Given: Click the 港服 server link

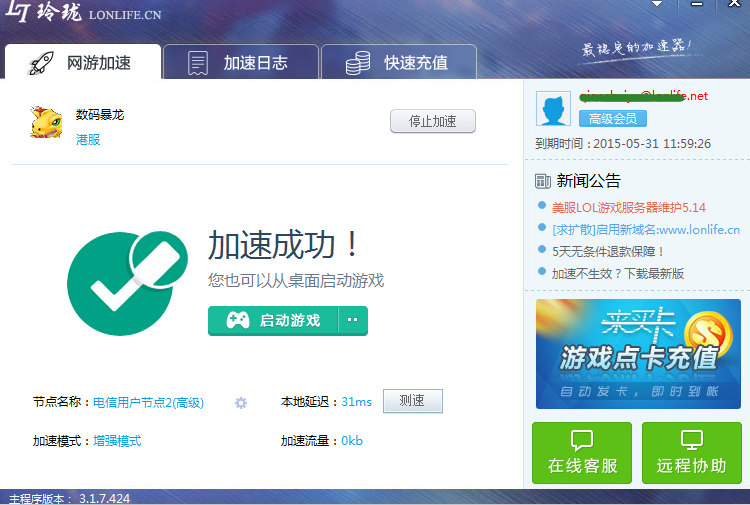Looking at the screenshot, I should pos(88,140).
